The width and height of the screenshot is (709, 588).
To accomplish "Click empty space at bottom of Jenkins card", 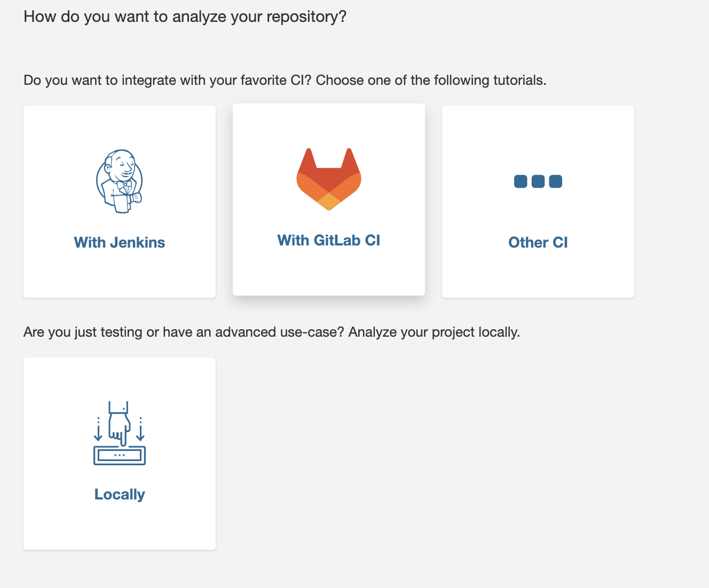I will (x=120, y=277).
